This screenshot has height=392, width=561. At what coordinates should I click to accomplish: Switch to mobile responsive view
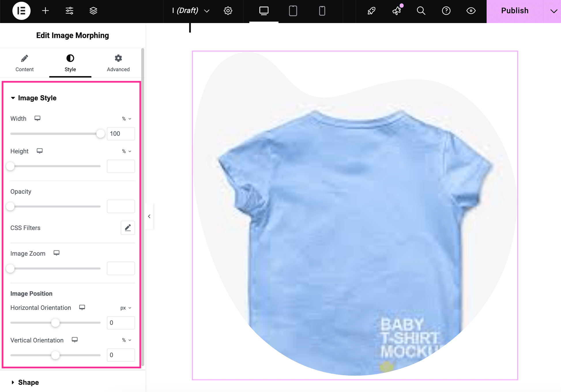tap(322, 11)
